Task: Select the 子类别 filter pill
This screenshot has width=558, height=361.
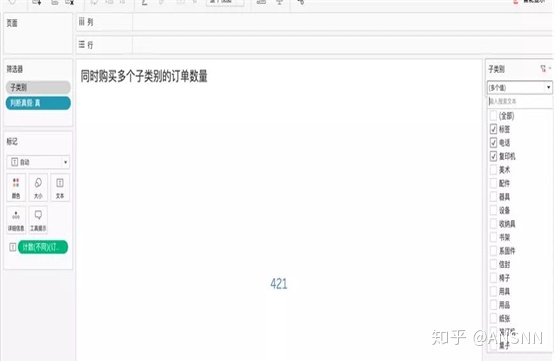Action: (x=38, y=87)
